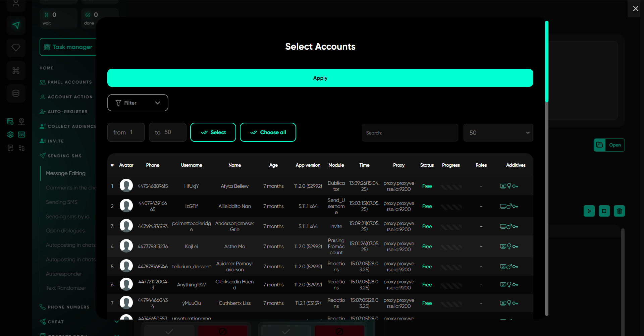The width and height of the screenshot is (644, 336).
Task: Click the Search input field
Action: pyautogui.click(x=410, y=133)
